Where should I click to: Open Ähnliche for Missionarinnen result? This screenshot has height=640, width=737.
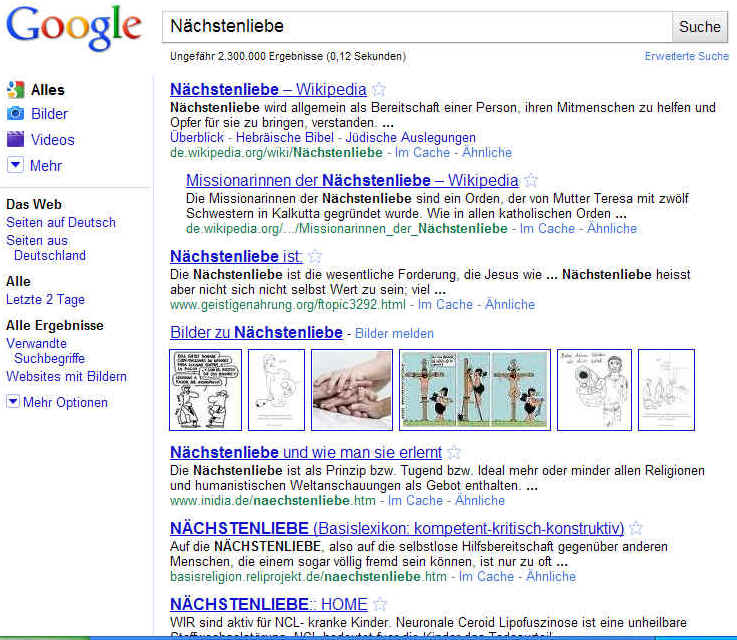tap(612, 228)
